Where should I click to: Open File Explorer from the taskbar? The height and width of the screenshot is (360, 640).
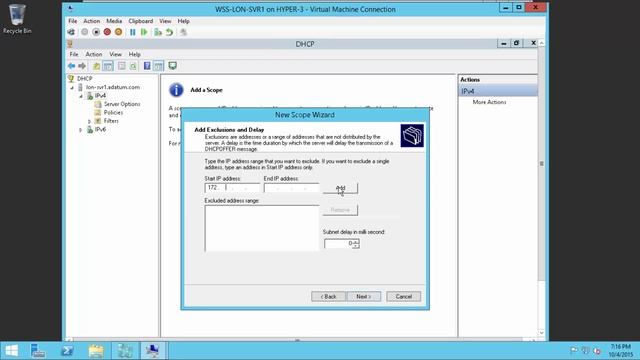[96, 351]
